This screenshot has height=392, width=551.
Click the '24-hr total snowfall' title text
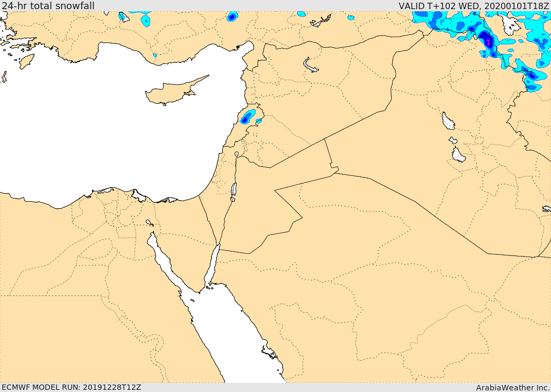click(x=48, y=5)
